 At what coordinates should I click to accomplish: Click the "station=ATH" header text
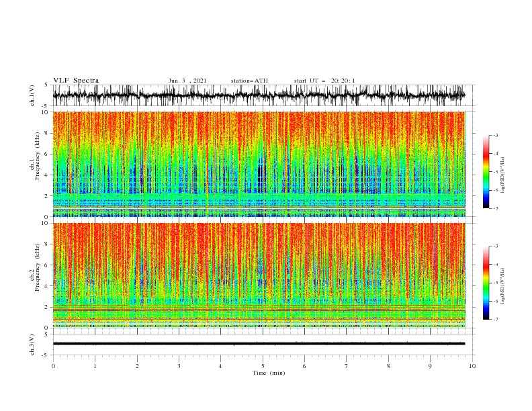(x=249, y=81)
